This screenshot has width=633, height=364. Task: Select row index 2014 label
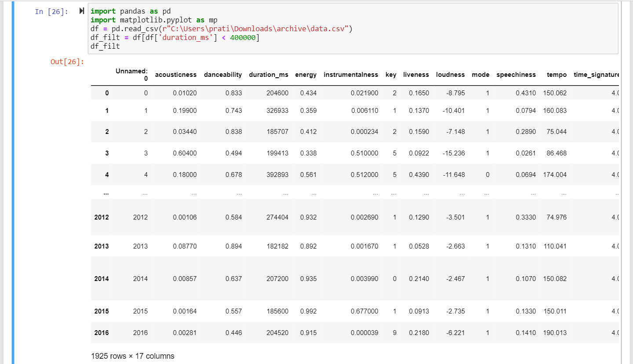click(x=102, y=279)
